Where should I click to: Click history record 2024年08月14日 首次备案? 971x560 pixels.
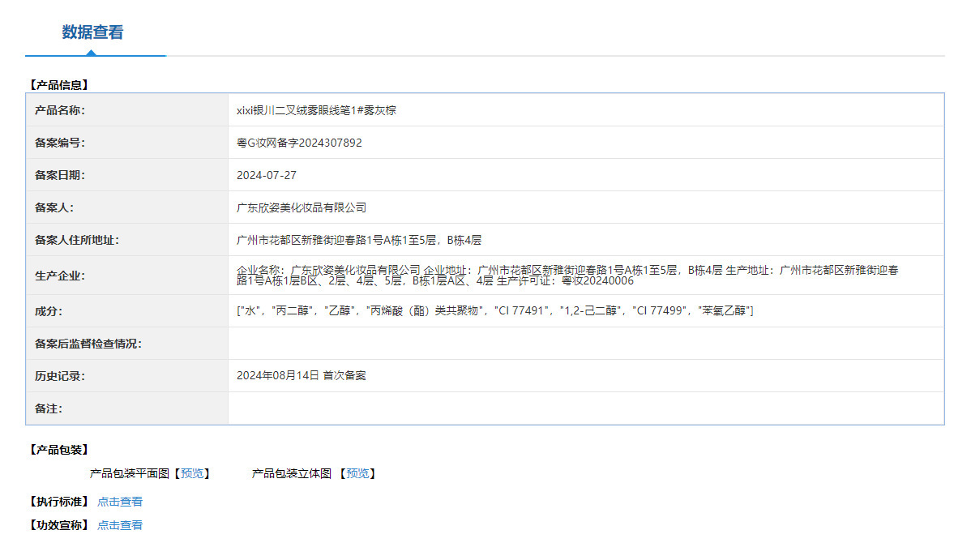click(301, 375)
